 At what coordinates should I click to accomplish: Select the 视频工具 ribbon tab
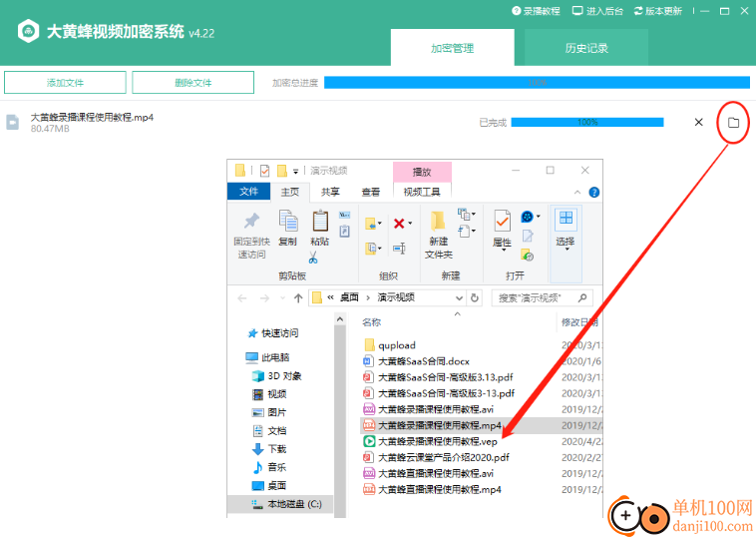[422, 192]
